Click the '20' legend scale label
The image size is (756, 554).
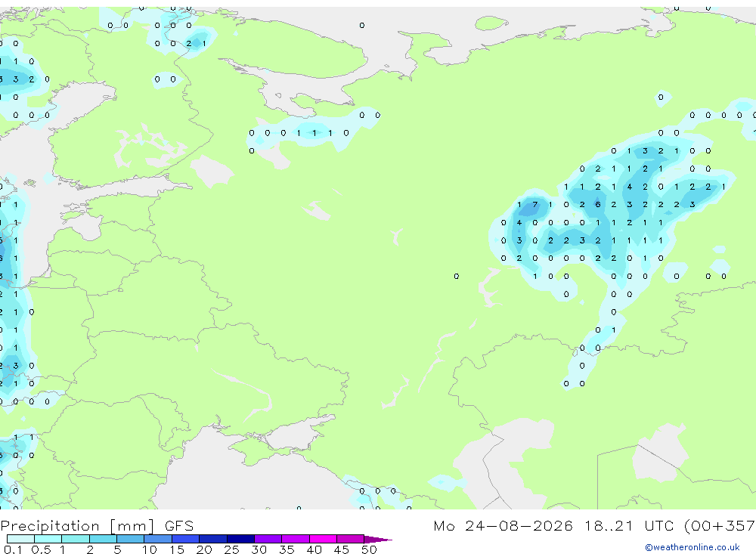point(204,549)
